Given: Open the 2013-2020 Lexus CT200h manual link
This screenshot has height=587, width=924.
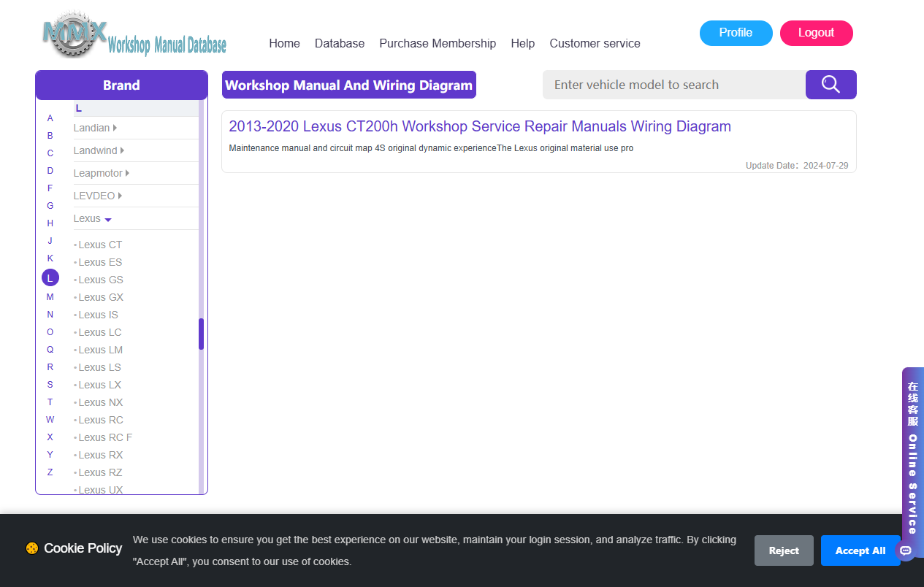Looking at the screenshot, I should [x=480, y=126].
